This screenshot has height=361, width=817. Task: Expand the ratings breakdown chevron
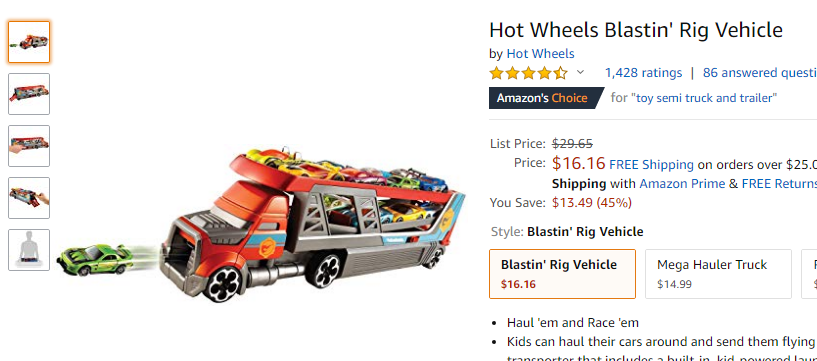[x=580, y=72]
